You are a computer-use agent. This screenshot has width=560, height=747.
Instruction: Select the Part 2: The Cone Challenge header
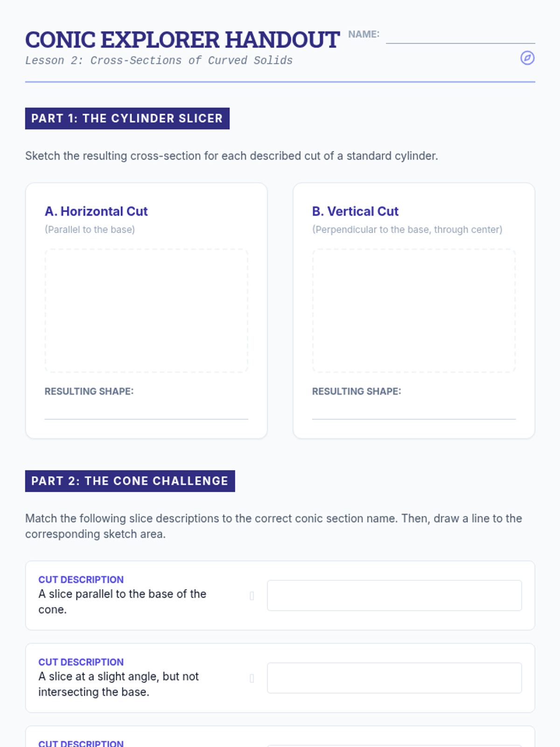pyautogui.click(x=130, y=481)
